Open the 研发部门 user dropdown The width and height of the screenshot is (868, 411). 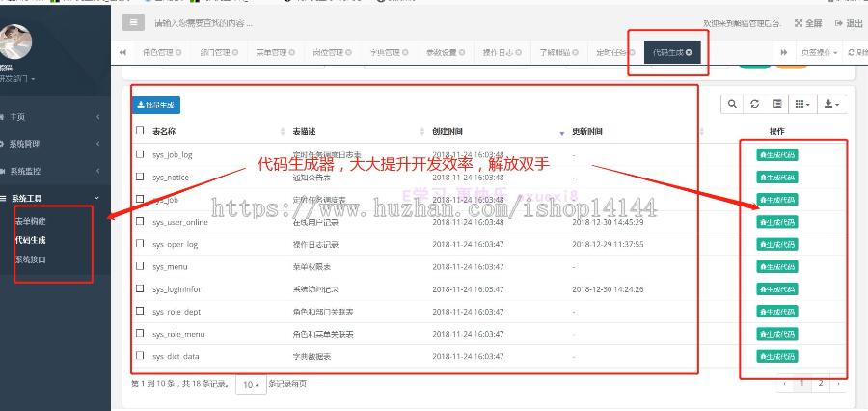pos(16,79)
